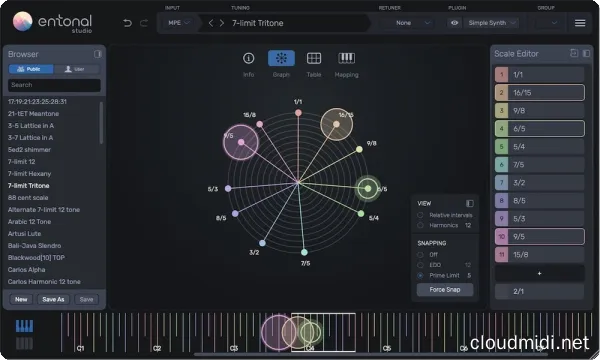
Task: Enable the Harmonics radio option
Action: [420, 225]
